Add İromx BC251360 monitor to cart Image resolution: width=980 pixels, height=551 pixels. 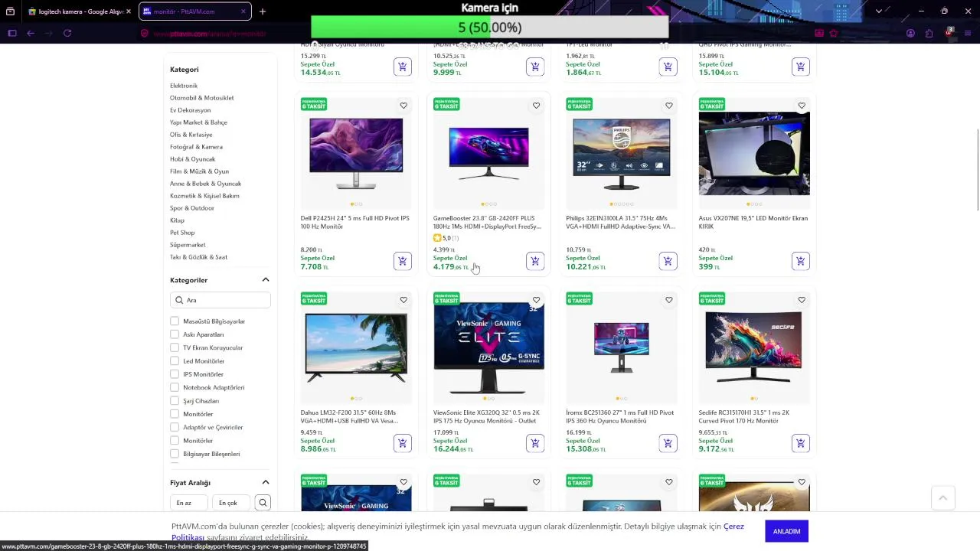[668, 443]
